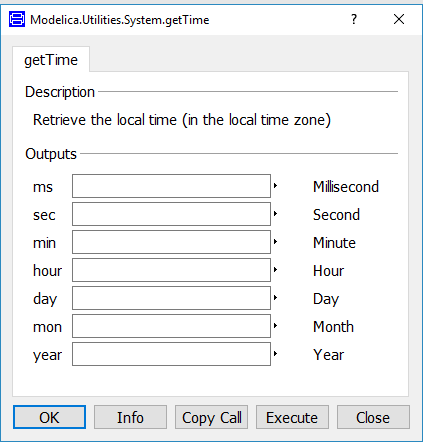
Task: Click the Outputs section heading
Action: point(51,154)
